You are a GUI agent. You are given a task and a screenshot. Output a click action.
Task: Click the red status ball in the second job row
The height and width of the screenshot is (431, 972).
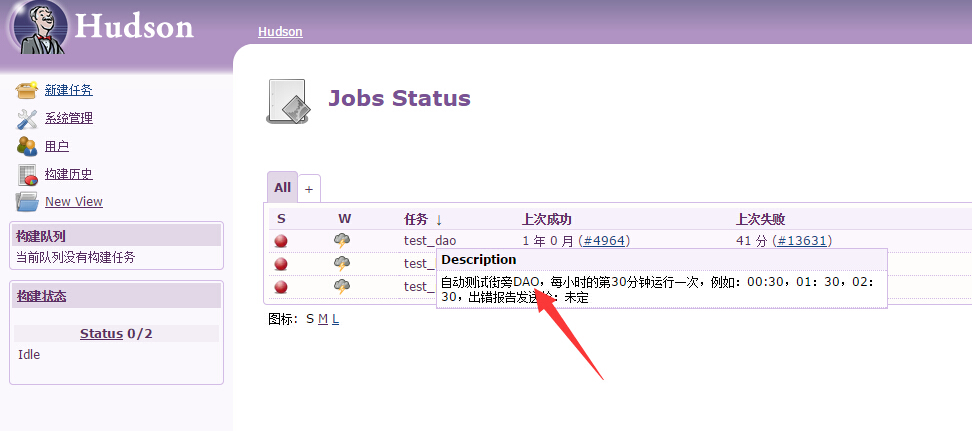pyautogui.click(x=281, y=264)
